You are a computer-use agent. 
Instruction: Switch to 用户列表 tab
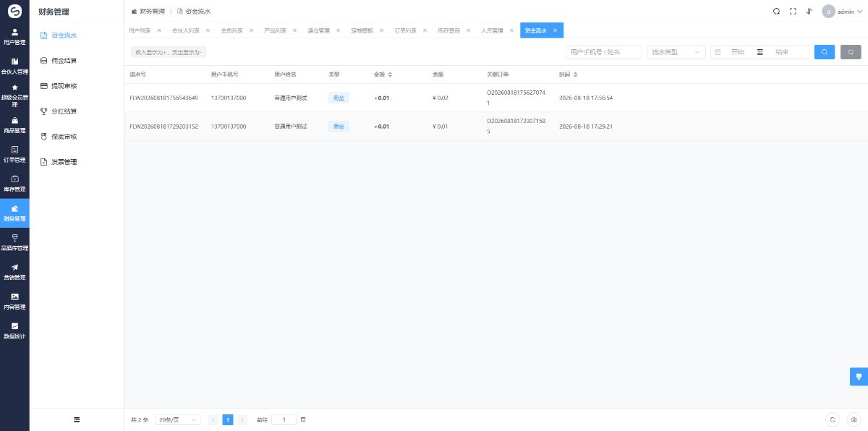point(140,30)
